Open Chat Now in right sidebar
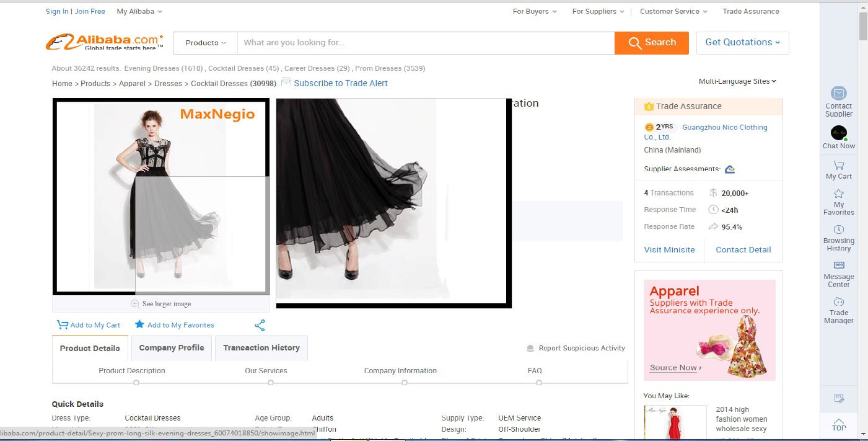Image resolution: width=868 pixels, height=441 pixels. 838,133
